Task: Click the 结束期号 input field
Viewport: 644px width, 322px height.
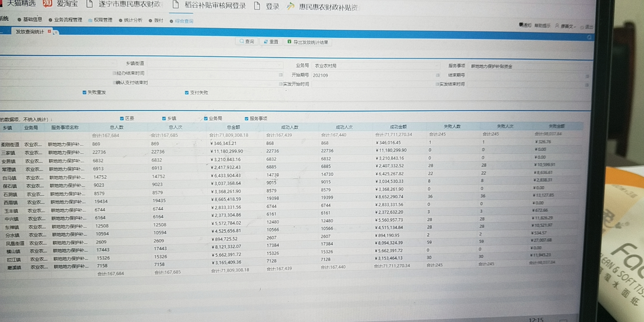Action: tap(525, 75)
